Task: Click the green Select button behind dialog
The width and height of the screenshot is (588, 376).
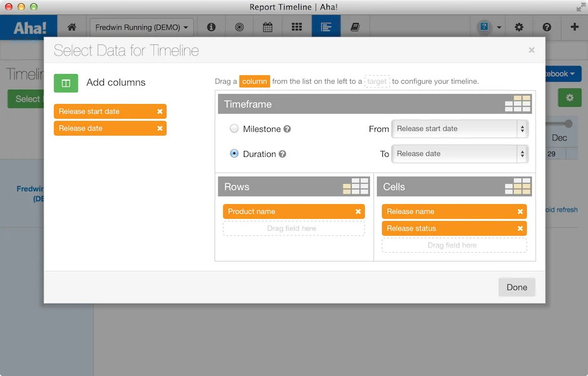Action: [26, 99]
